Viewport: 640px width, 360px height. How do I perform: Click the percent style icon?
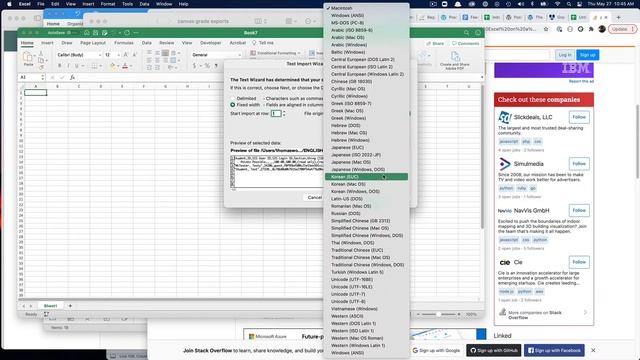[207, 66]
